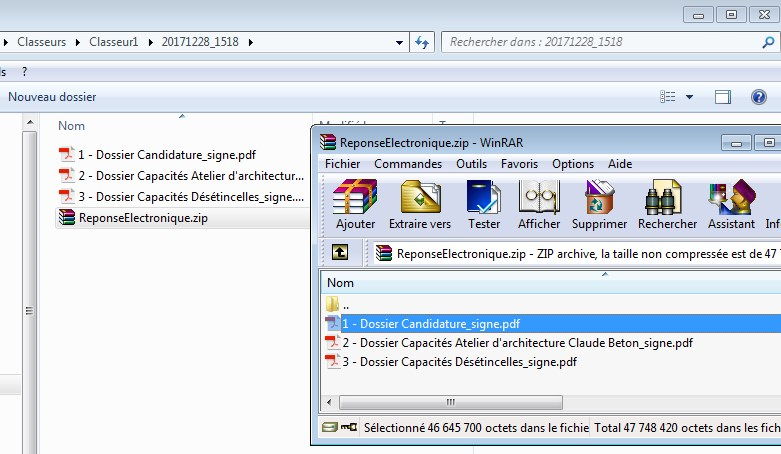Click the Rechercher binoculars icon

click(663, 196)
